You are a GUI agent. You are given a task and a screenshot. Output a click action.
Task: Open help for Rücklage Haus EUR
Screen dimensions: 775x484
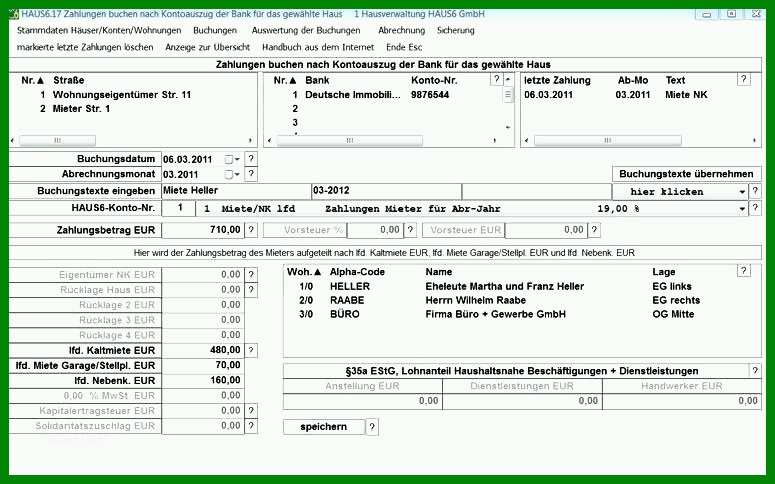251,289
